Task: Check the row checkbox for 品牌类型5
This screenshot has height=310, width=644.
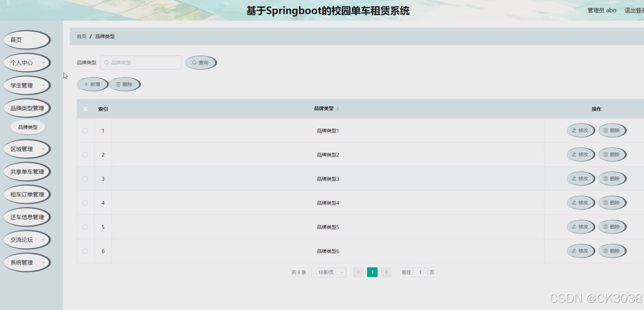Action: coord(85,227)
